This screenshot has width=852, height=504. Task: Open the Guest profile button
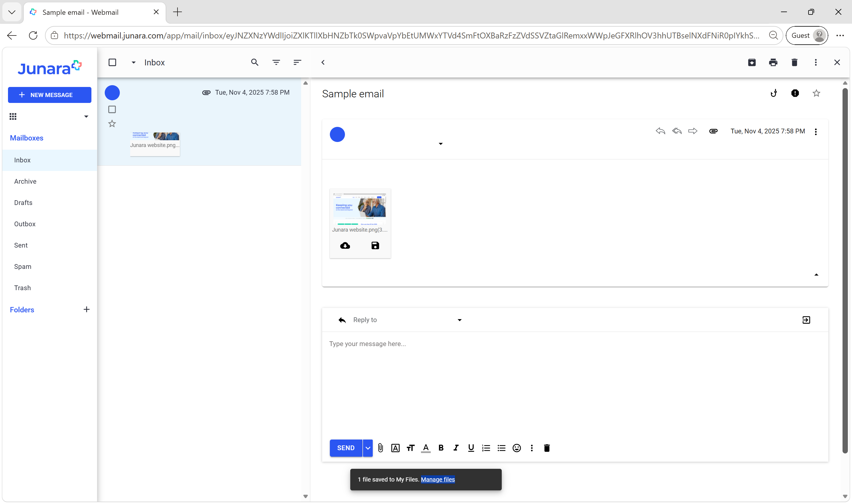click(807, 35)
